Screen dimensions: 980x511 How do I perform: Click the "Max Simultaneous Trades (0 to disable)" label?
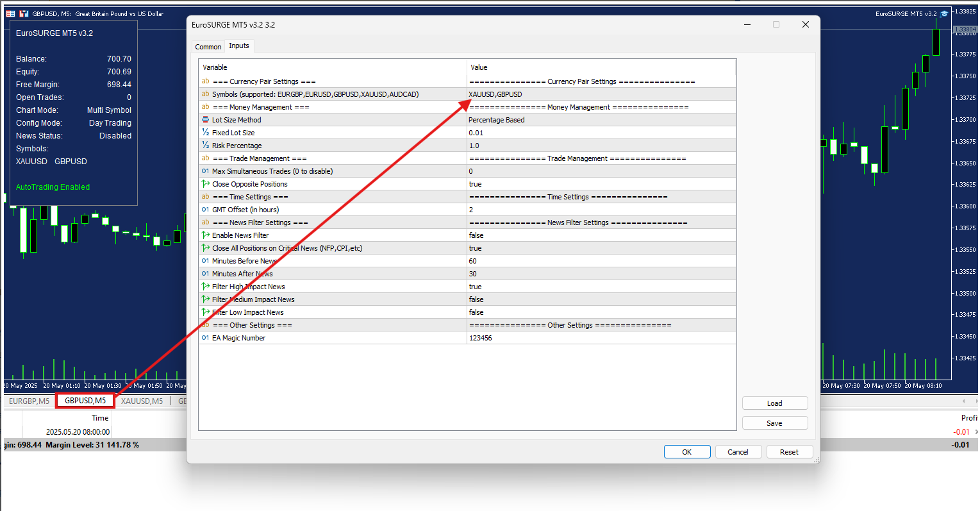click(x=272, y=171)
